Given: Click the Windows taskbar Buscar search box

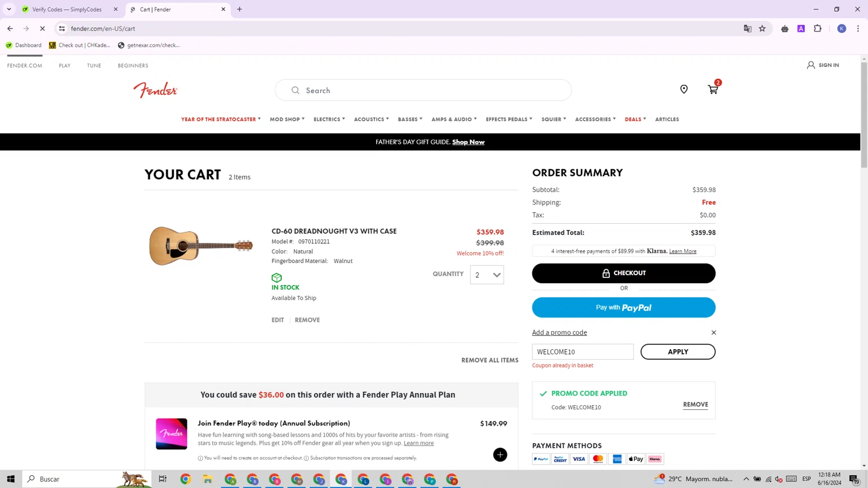Looking at the screenshot, I should coord(87,479).
